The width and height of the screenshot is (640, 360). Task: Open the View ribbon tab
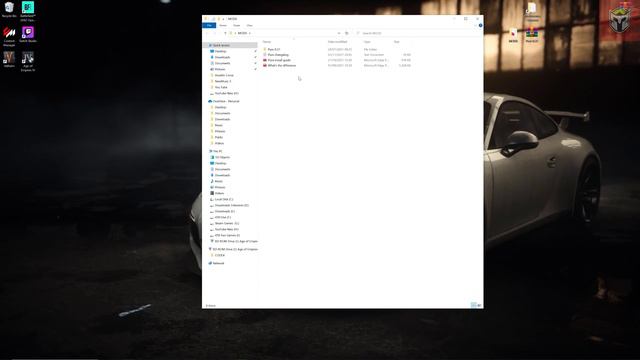click(249, 25)
